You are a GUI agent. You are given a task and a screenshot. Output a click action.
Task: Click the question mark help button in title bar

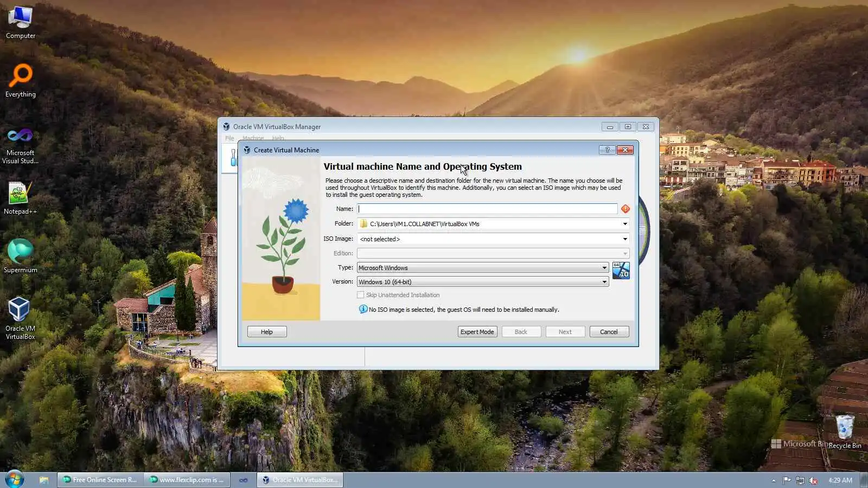[x=607, y=150]
